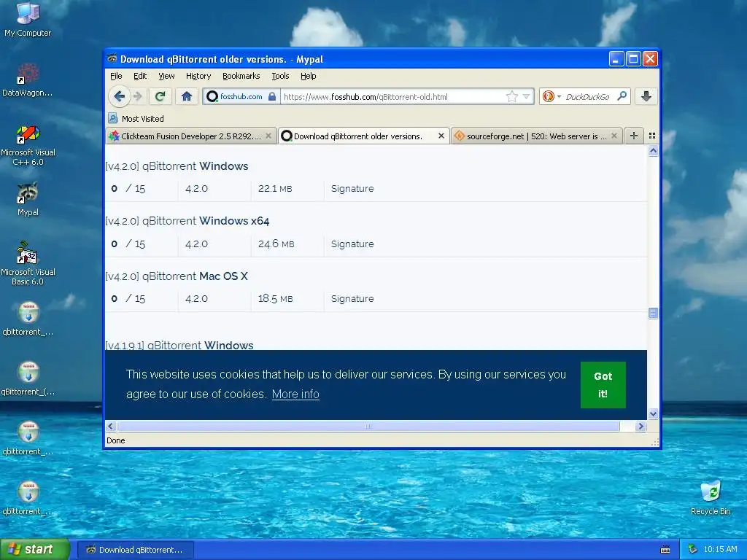The height and width of the screenshot is (560, 747).
Task: Click the horizontal scrollbar thumb
Action: [x=368, y=426]
